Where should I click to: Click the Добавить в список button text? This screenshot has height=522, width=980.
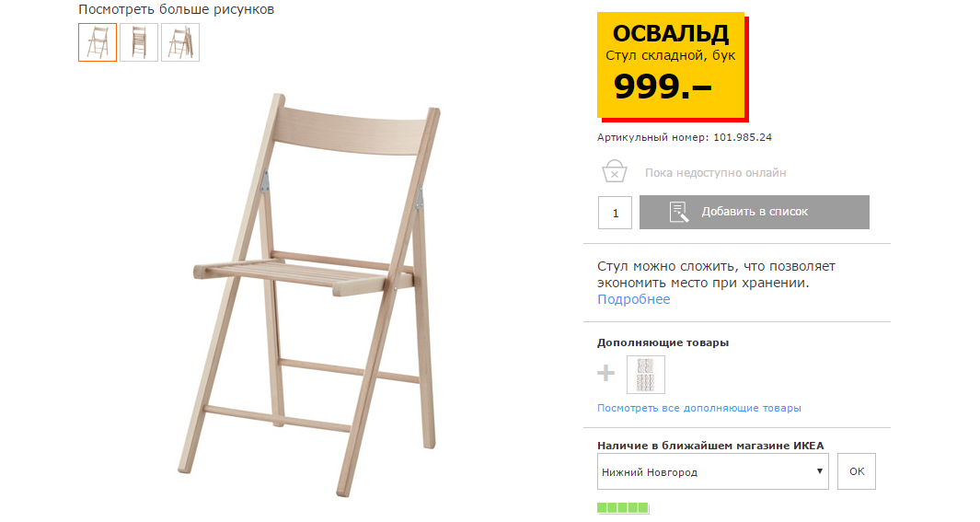tap(755, 212)
